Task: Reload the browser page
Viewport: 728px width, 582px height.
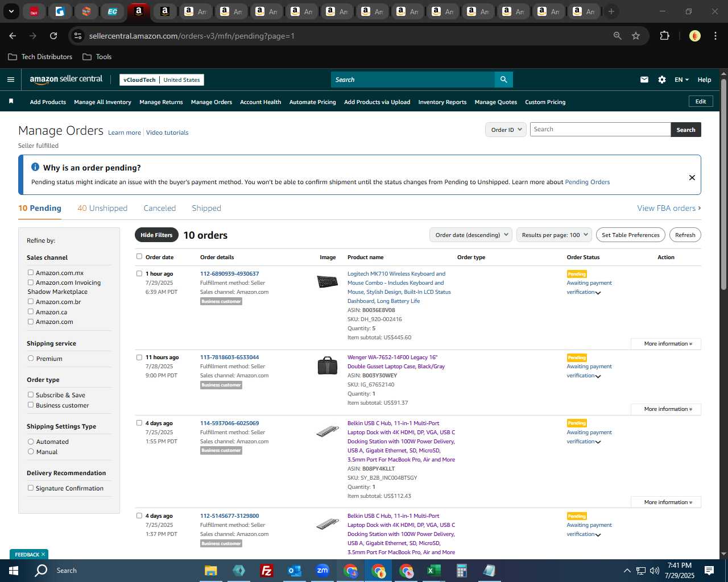Action: pos(53,36)
